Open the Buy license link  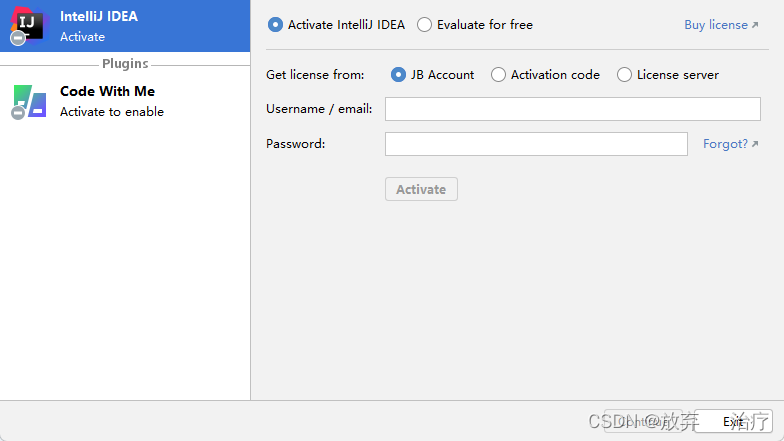point(721,25)
